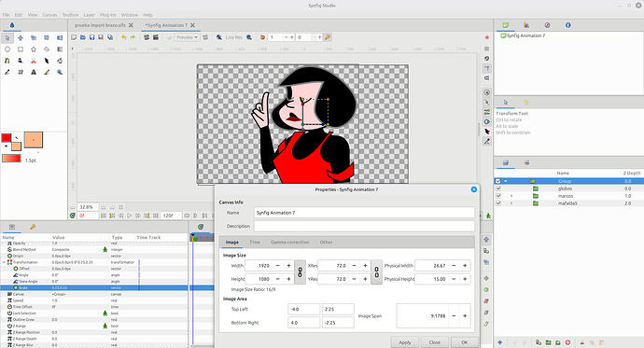Expand the mafalda5 layer
The width and height of the screenshot is (644, 348).
click(511, 203)
